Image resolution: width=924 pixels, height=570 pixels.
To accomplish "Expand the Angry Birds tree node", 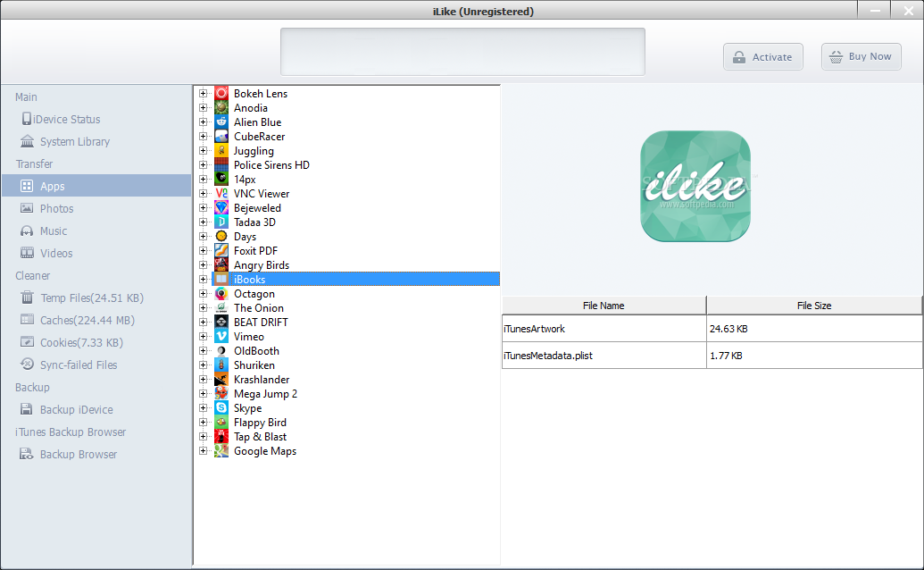I will pos(204,264).
